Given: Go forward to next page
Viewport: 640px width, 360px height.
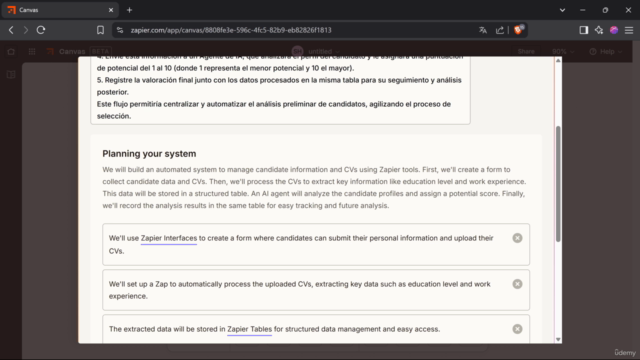Looking at the screenshot, I should (x=26, y=30).
